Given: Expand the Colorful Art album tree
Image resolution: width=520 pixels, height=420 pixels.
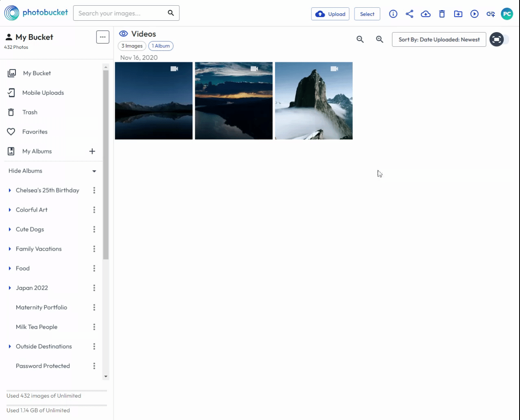Looking at the screenshot, I should (x=10, y=210).
